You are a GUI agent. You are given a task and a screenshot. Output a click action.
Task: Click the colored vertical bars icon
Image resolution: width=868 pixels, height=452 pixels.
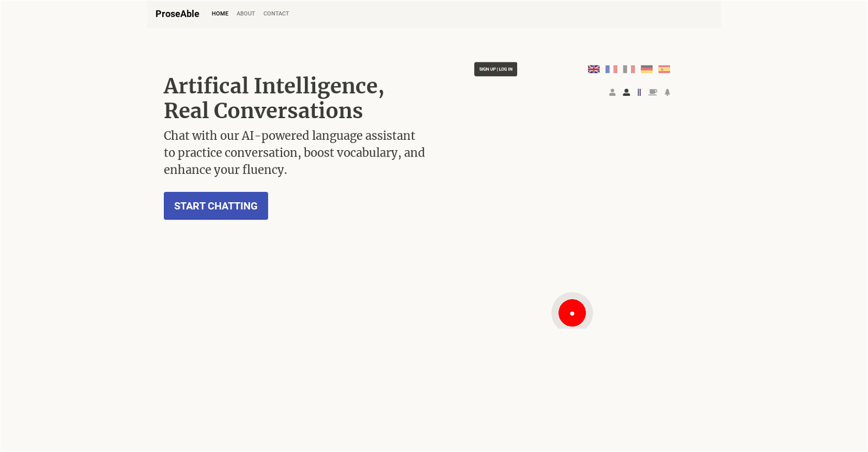639,93
